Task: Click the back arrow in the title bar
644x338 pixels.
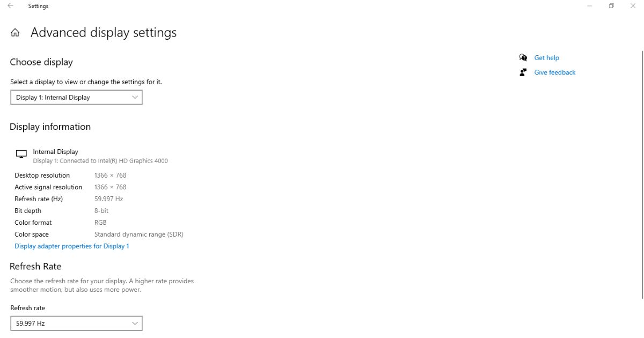Action: click(x=10, y=6)
